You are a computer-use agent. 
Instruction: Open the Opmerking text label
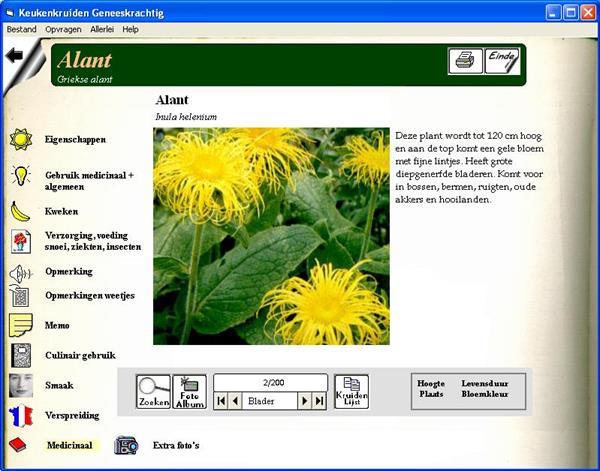click(x=69, y=271)
